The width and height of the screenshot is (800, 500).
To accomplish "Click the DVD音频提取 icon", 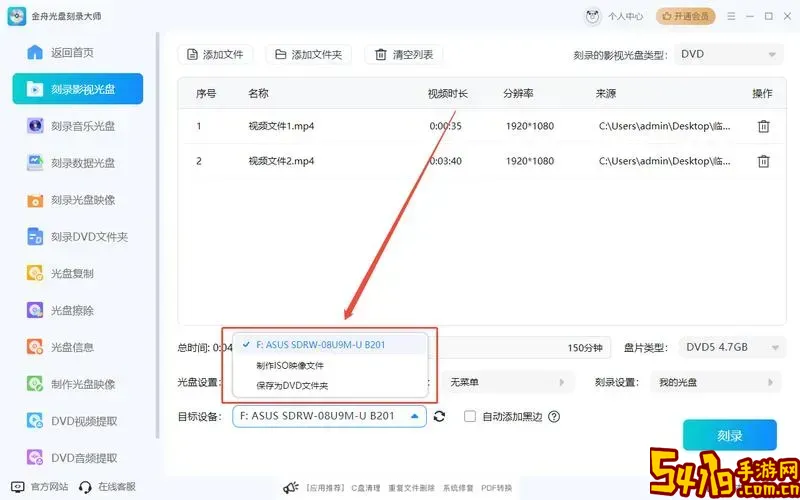I will point(35,458).
